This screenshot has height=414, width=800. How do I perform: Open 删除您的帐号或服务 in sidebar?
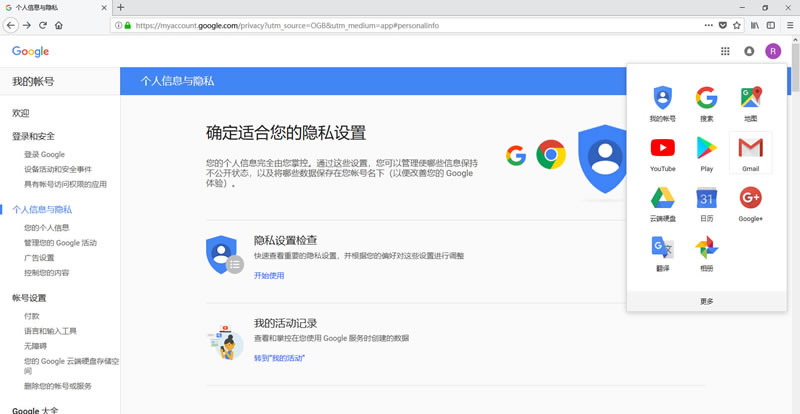point(58,386)
